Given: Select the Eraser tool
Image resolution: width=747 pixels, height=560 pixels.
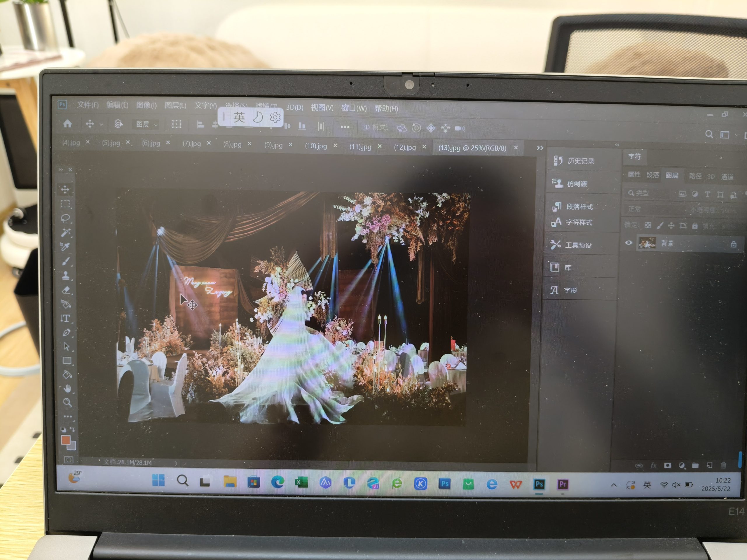Looking at the screenshot, I should coord(66,290).
